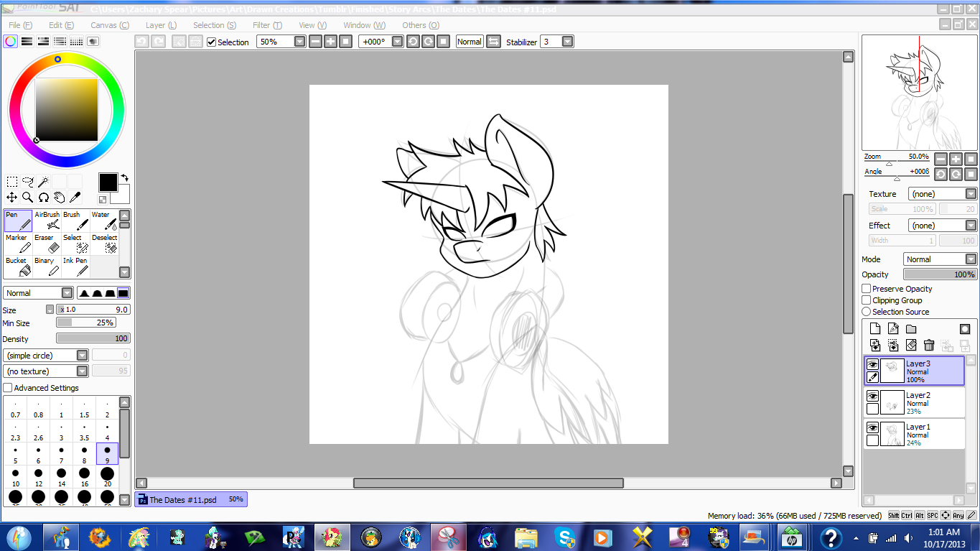
Task: Open the Others menu
Action: click(421, 25)
